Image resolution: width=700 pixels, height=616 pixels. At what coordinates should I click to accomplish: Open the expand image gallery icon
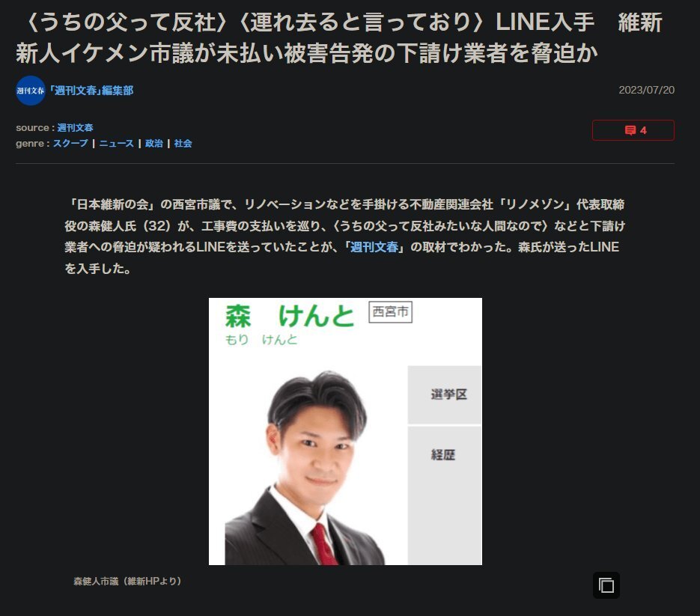(x=606, y=585)
